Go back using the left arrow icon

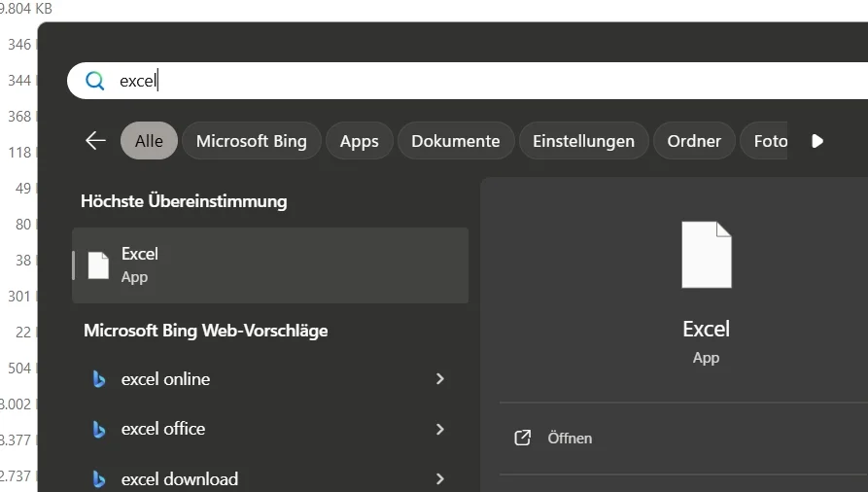tap(95, 141)
